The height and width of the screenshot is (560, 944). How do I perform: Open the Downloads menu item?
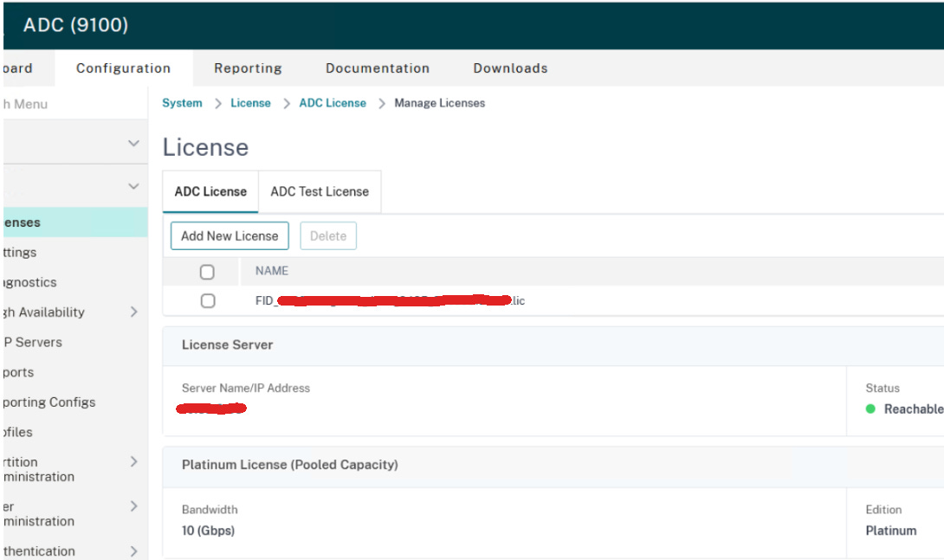(x=509, y=68)
